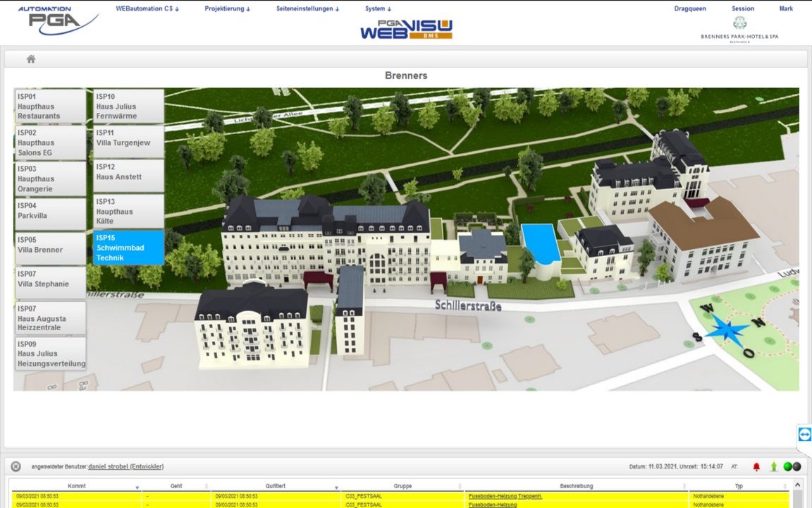Open ISP04 Parkvilla

[x=50, y=214]
